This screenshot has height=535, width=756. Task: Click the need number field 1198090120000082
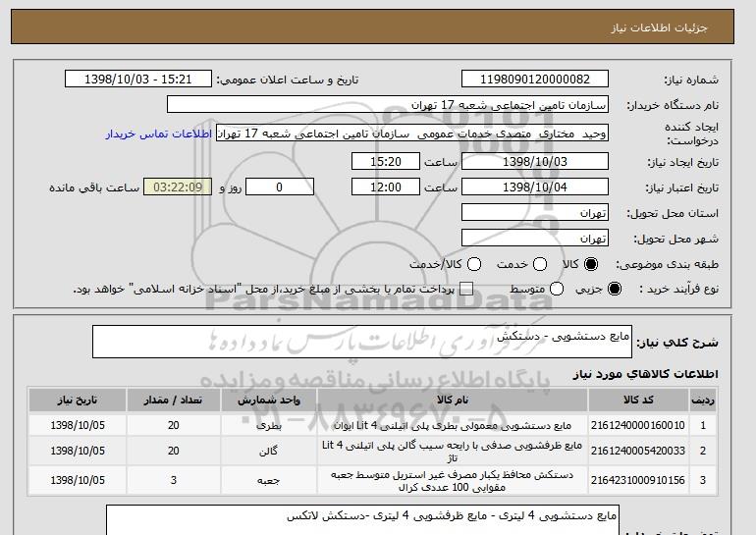(535, 80)
